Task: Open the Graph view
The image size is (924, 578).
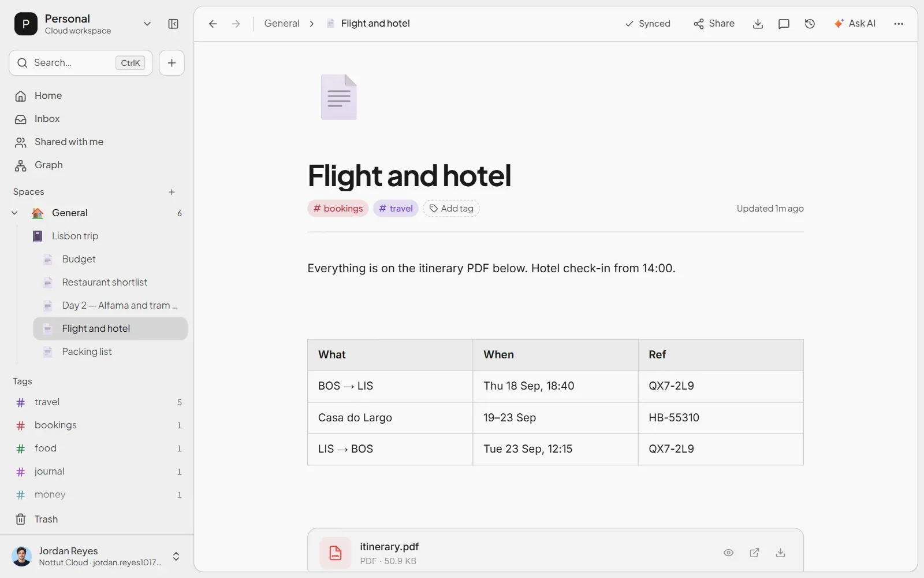Action: (97, 165)
